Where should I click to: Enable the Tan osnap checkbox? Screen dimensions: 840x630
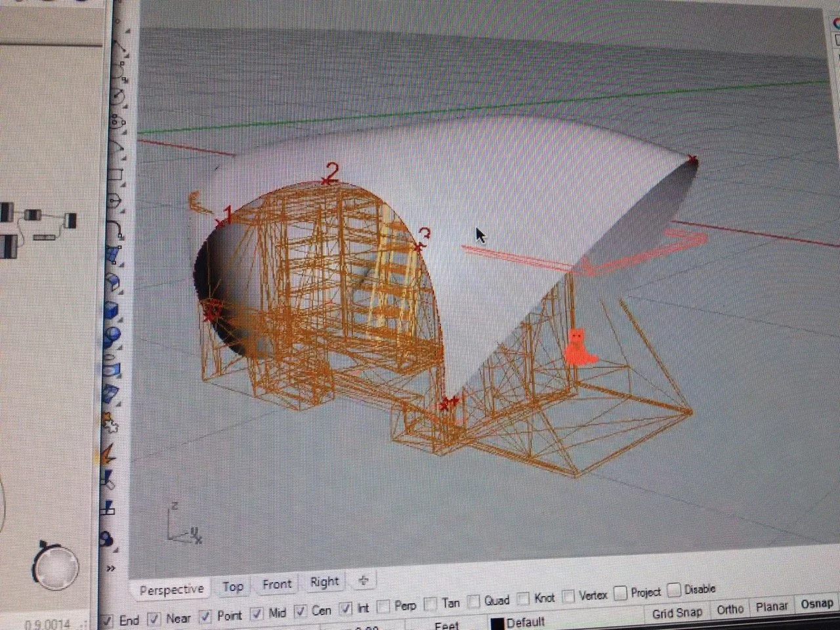(x=430, y=604)
